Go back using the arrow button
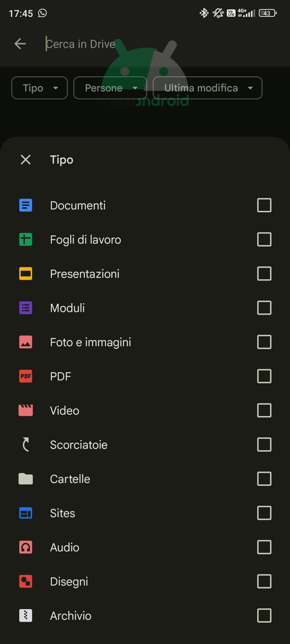The height and width of the screenshot is (644, 290). click(20, 44)
